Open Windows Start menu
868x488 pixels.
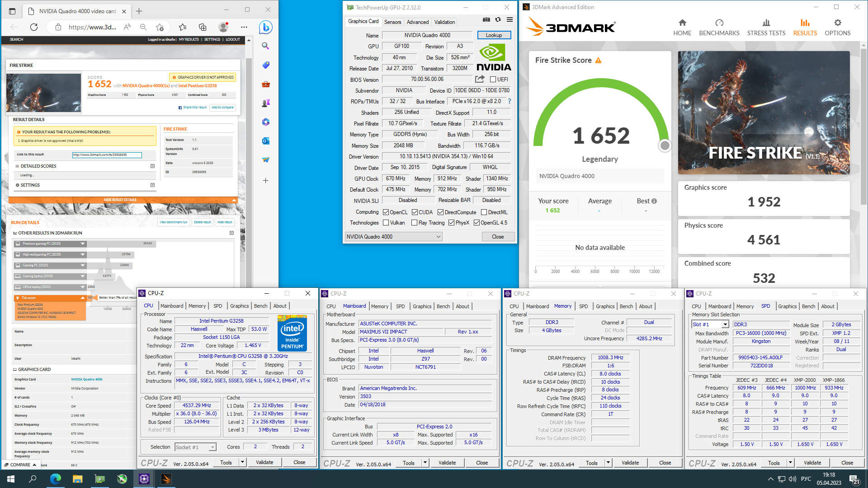[x=11, y=479]
